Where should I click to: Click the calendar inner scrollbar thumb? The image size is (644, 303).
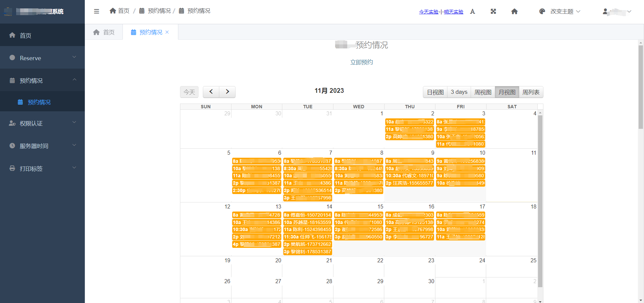pyautogui.click(x=540, y=201)
